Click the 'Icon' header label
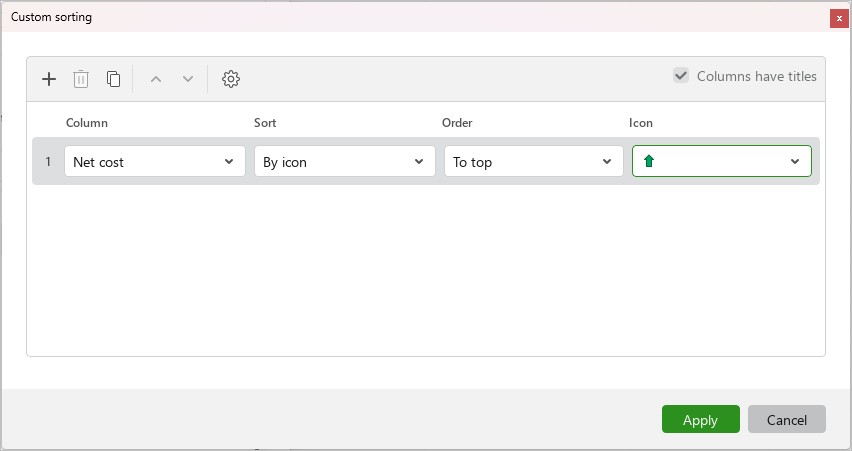Viewport: 852px width, 451px height. (x=641, y=123)
